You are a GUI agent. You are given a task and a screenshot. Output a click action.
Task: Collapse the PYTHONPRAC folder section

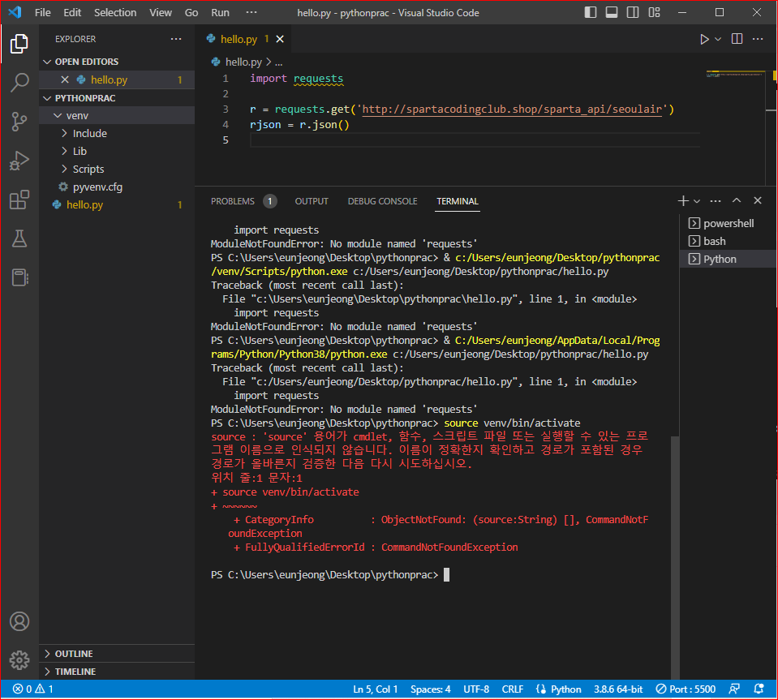coord(117,98)
